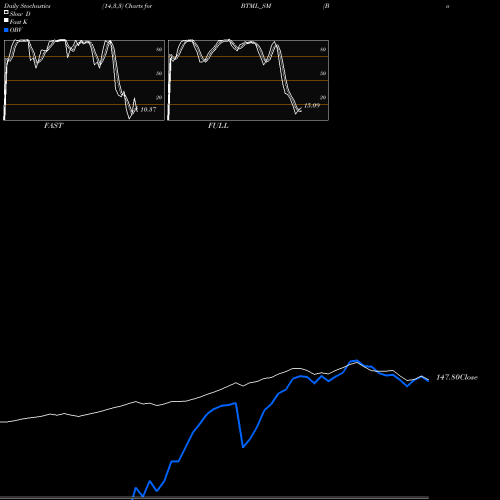The height and width of the screenshot is (500, 500).
Task: Click the Fast K legend swatch
Action: (6, 20)
